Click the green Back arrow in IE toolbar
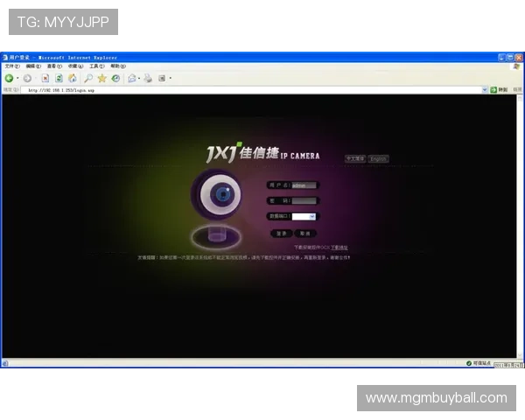The height and width of the screenshot is (420, 525). (9, 79)
